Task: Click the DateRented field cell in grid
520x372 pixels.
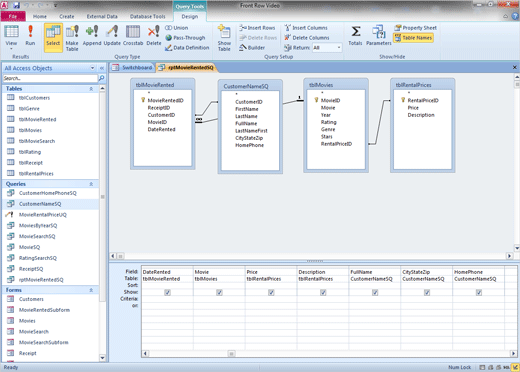Action: pyautogui.click(x=167, y=272)
